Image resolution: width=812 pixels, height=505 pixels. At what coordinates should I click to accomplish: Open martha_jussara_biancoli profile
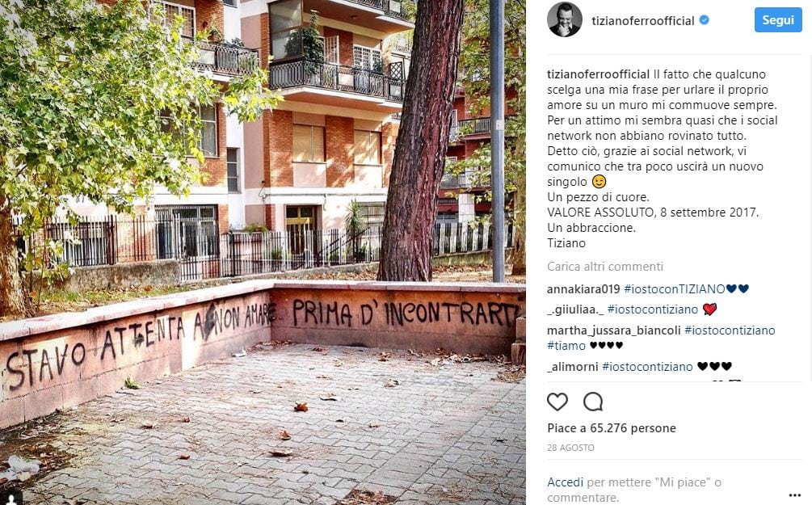(x=614, y=330)
